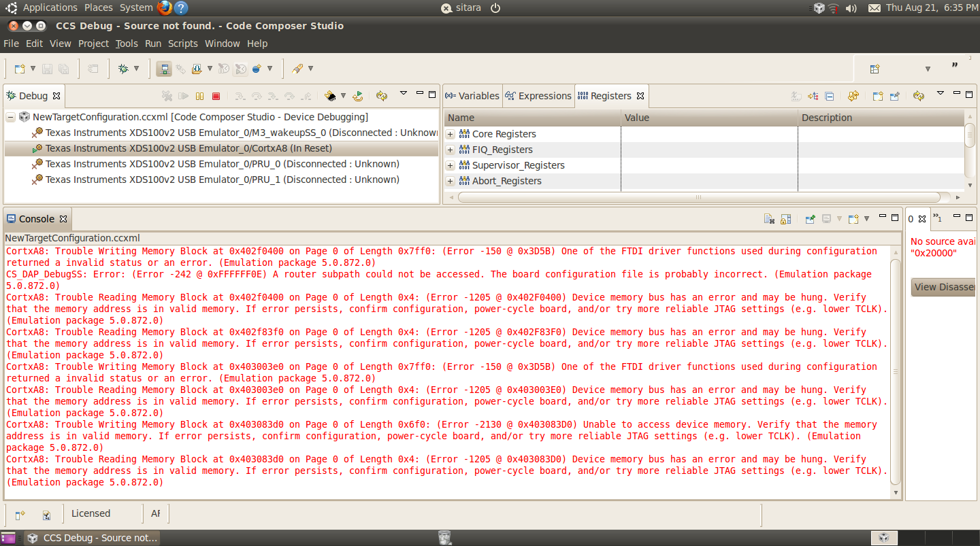Image resolution: width=980 pixels, height=546 pixels.
Task: Open the Tools menu
Action: coord(127,44)
